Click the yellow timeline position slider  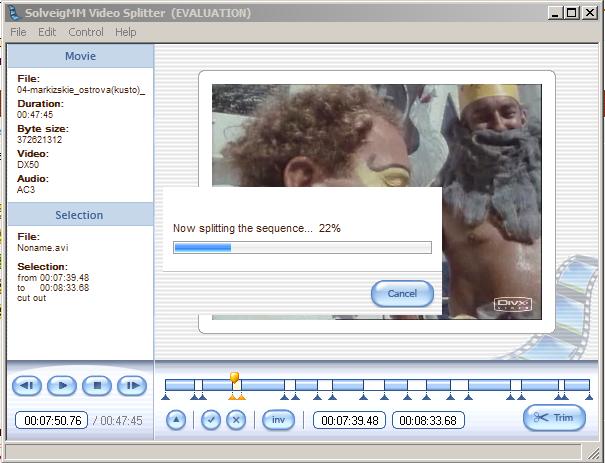click(x=234, y=377)
